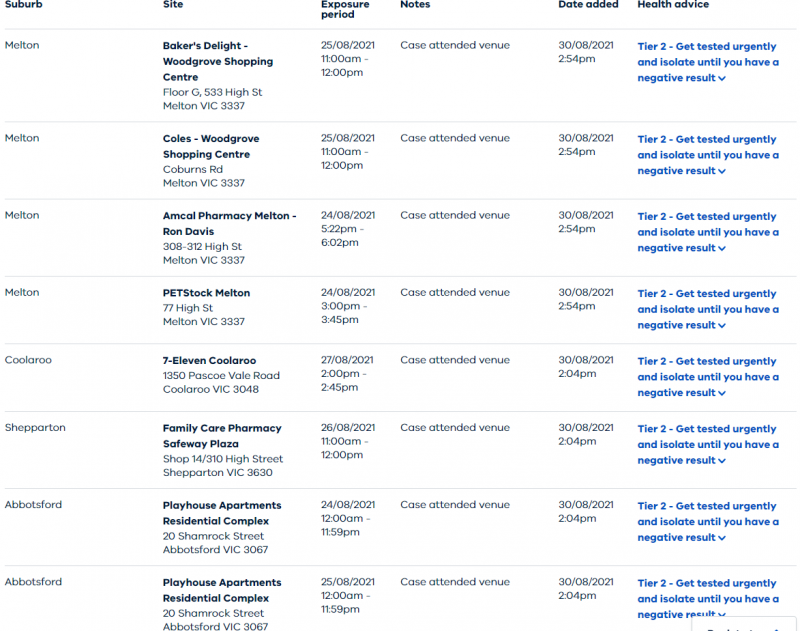The width and height of the screenshot is (800, 631).
Task: Expand health advice for Family Care Pharmacy
Action: tap(708, 444)
